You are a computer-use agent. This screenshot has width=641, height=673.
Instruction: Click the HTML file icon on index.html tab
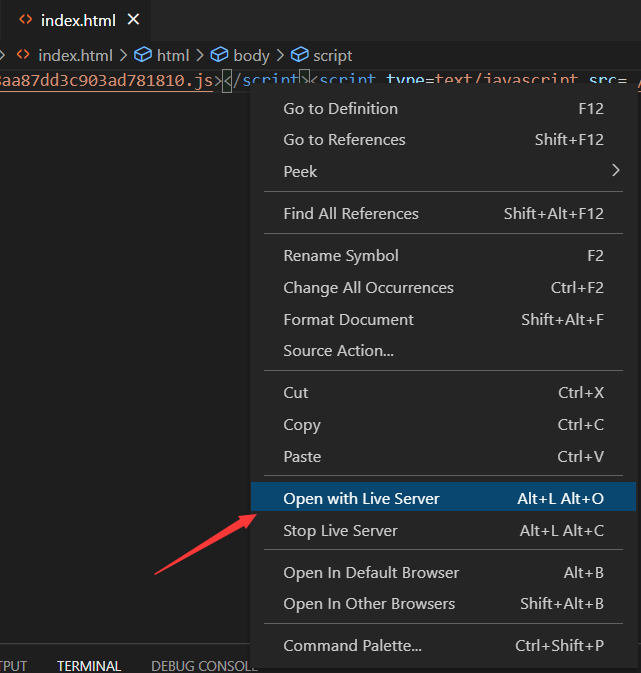(26, 20)
